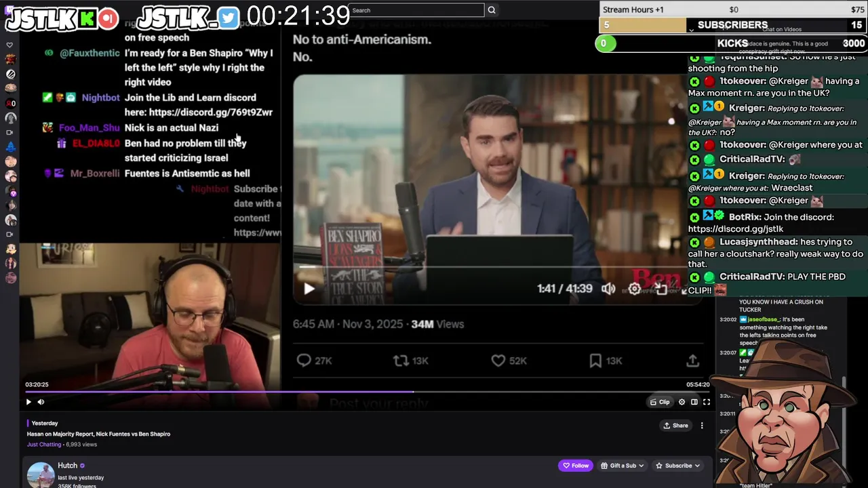Click the @Fauxthentic username in chat
Image resolution: width=868 pixels, height=488 pixels.
pyautogui.click(x=90, y=53)
